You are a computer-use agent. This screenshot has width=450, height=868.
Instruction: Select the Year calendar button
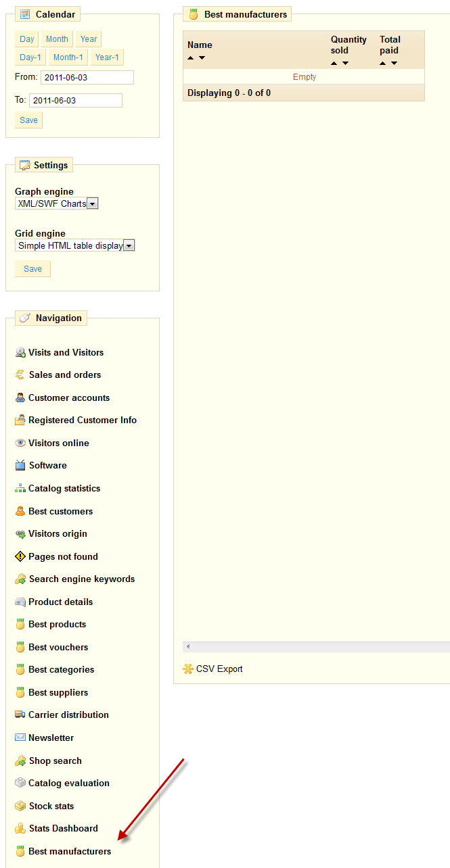pyautogui.click(x=89, y=39)
